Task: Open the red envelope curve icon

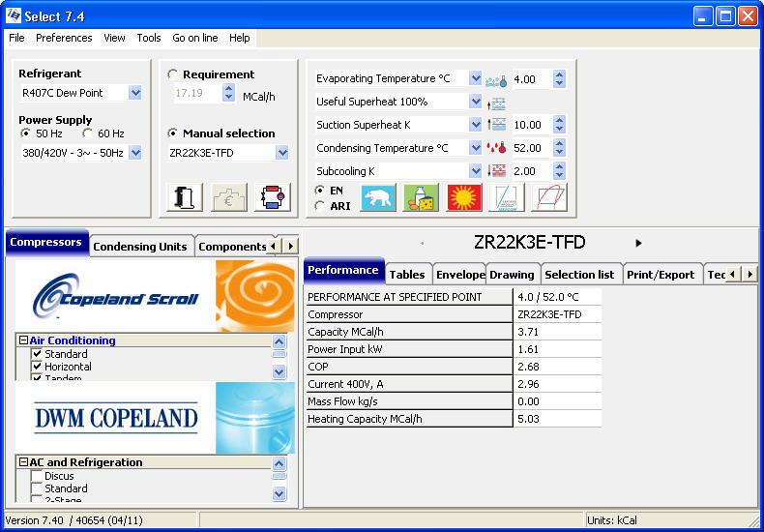Action: tap(549, 197)
